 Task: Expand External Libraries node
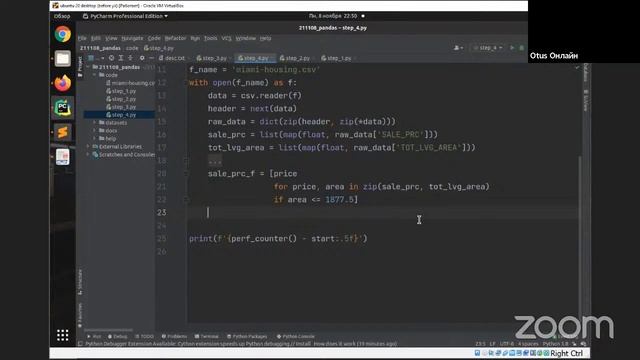(x=88, y=146)
